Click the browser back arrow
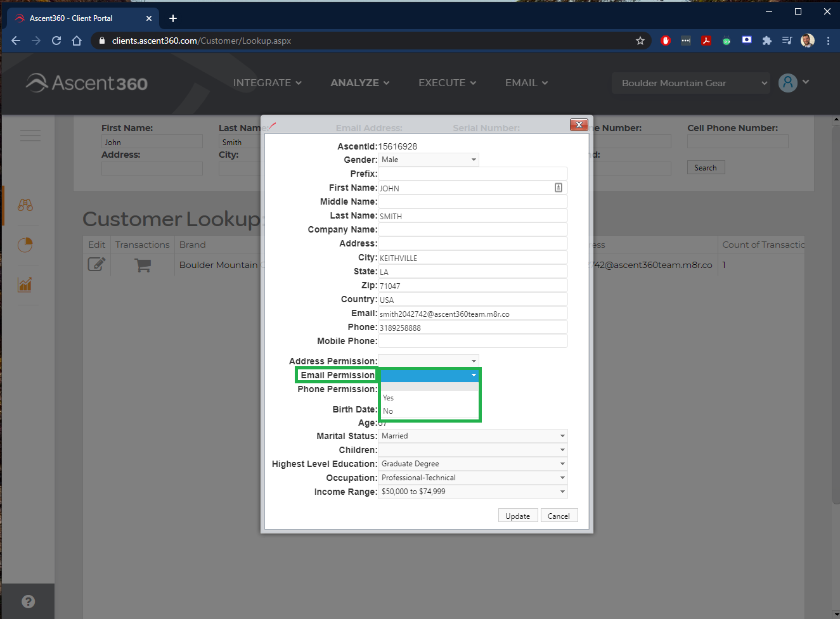The height and width of the screenshot is (619, 840). coord(16,41)
